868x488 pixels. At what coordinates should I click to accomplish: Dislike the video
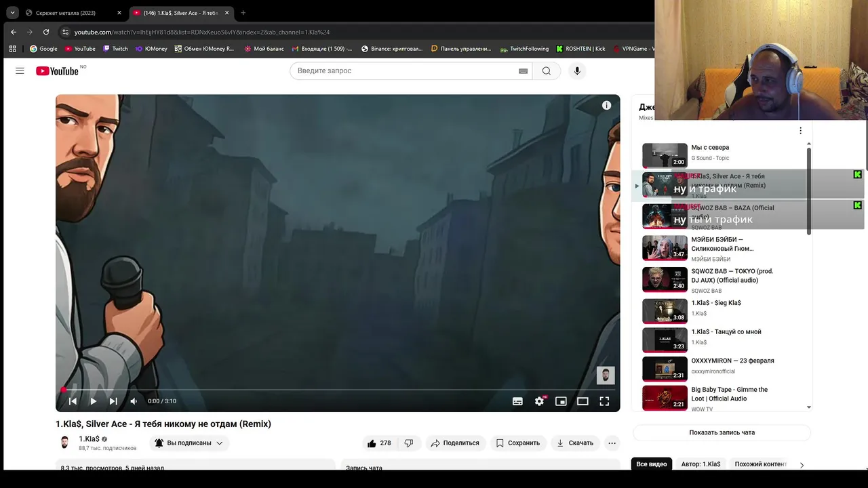(409, 443)
